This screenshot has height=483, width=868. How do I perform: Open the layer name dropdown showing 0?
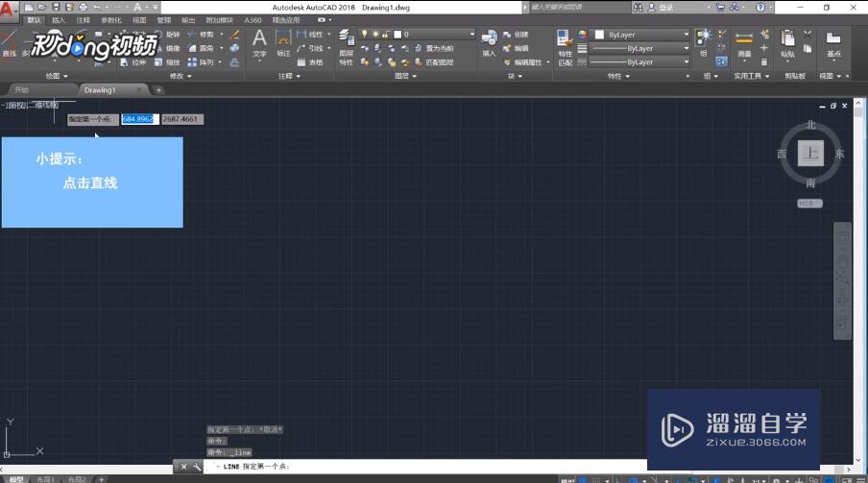pos(417,35)
